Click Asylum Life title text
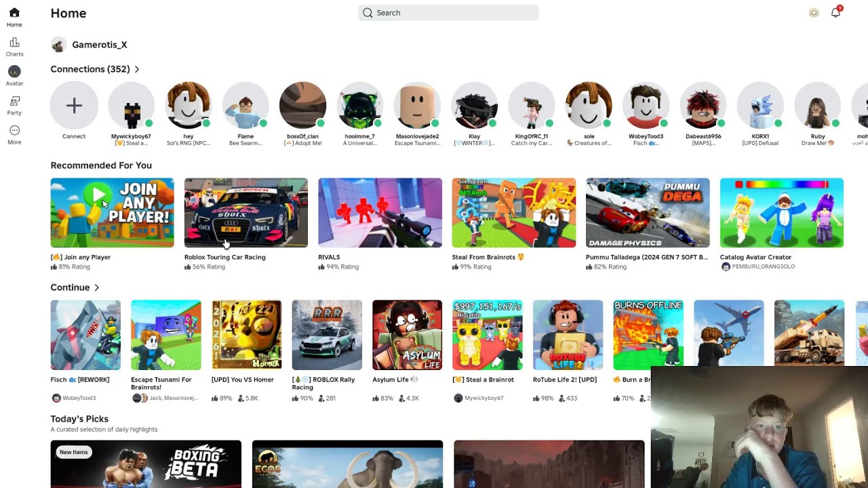This screenshot has width=868, height=488. click(x=390, y=380)
